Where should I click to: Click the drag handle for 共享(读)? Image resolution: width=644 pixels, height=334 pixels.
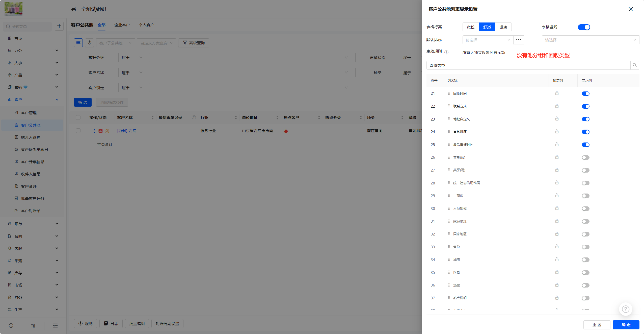(x=449, y=157)
